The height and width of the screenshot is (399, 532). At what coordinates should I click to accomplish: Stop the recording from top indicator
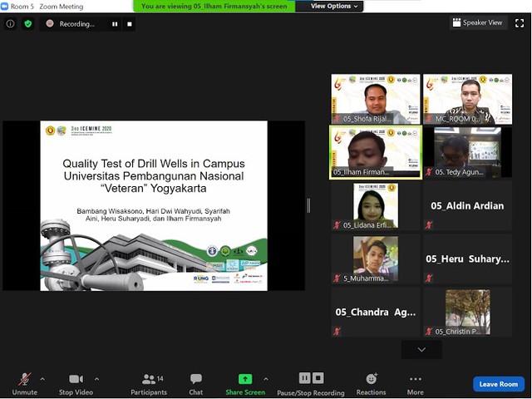[x=130, y=24]
